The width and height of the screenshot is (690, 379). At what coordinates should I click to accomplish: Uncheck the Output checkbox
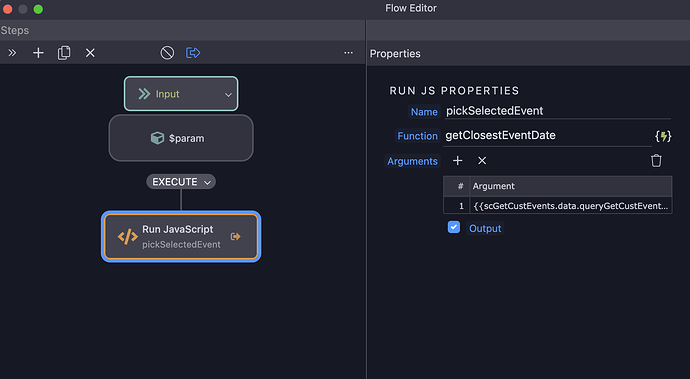click(x=454, y=227)
